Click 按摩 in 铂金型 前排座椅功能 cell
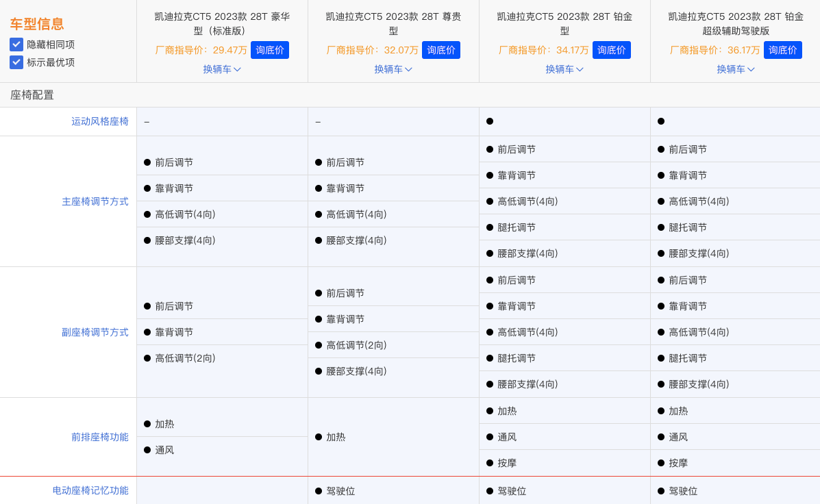820x504 pixels. tap(507, 463)
